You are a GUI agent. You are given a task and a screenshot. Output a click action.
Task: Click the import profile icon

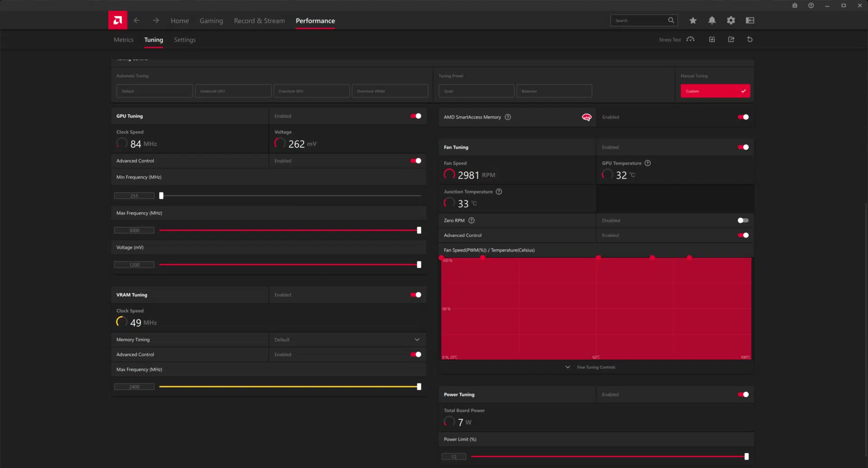coord(712,39)
